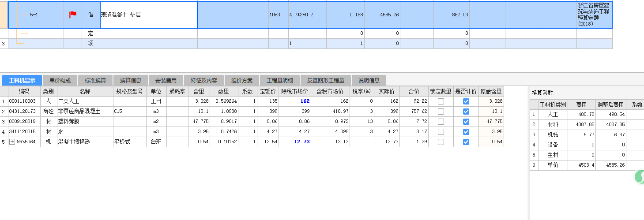
Task: Click the 单价 row value 4503.4
Action: 581,165
